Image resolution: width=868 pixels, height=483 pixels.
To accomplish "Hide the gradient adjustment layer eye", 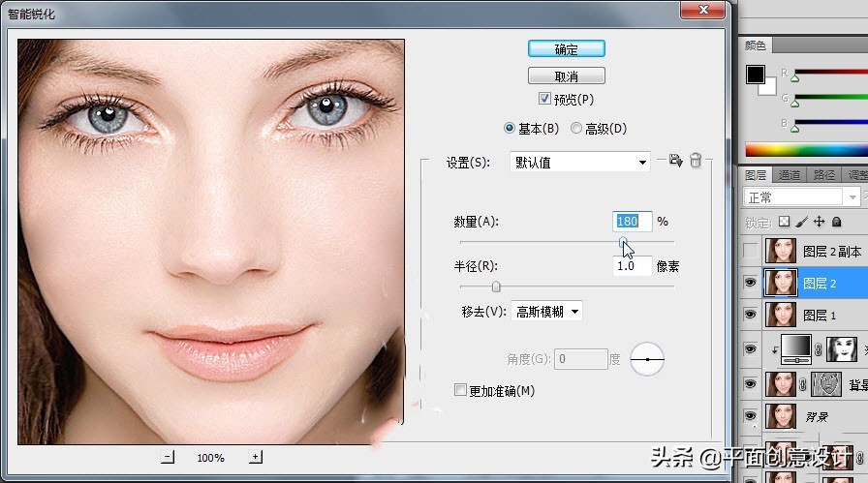I will tap(750, 349).
